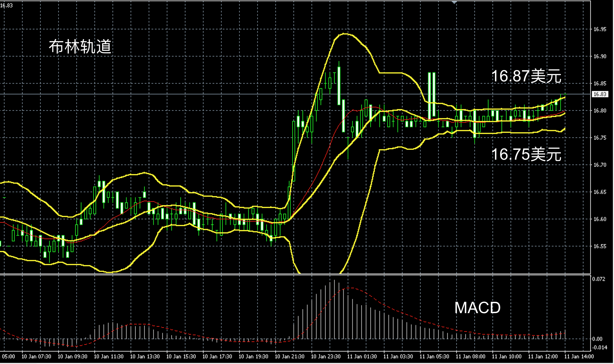Click the 11 Jan 05:30 time label

[434, 357]
